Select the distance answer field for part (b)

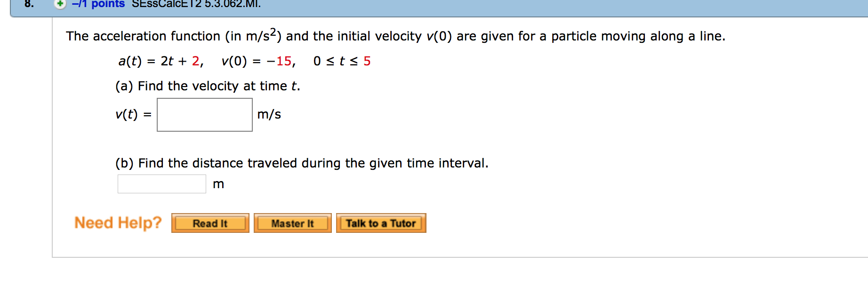click(161, 183)
